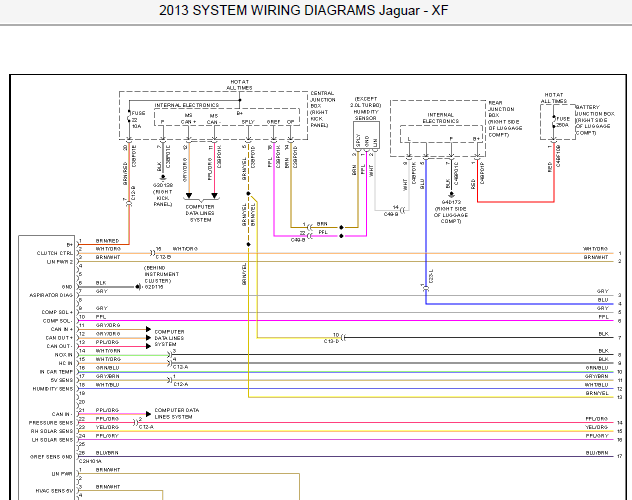Click the "YEL/ORG" wire label at pin 23
Viewport: 632px width, 500px height.
click(108, 427)
